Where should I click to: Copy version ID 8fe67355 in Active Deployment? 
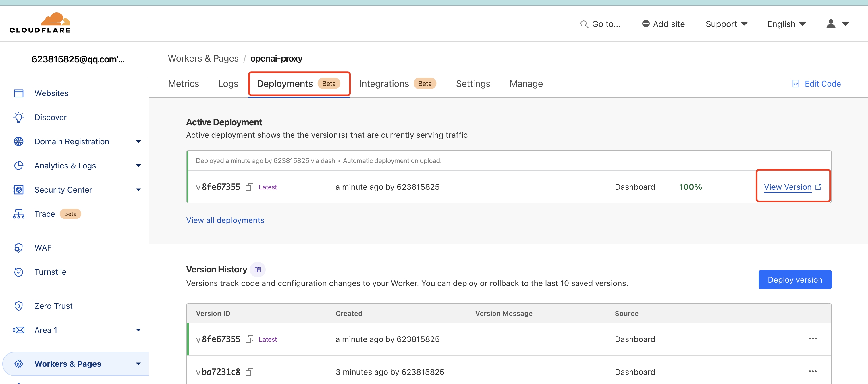tap(249, 187)
